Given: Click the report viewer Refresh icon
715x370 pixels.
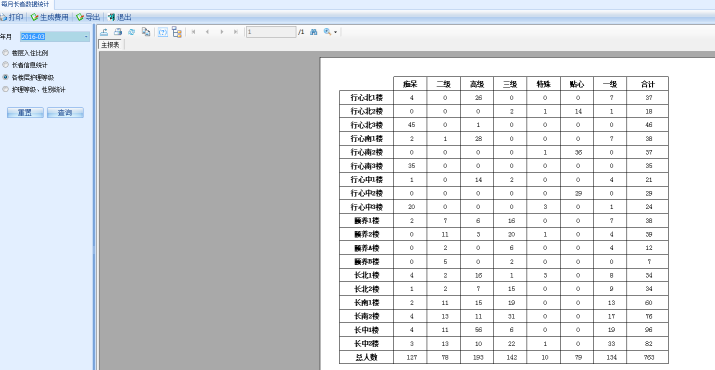Looking at the screenshot, I should (132, 32).
